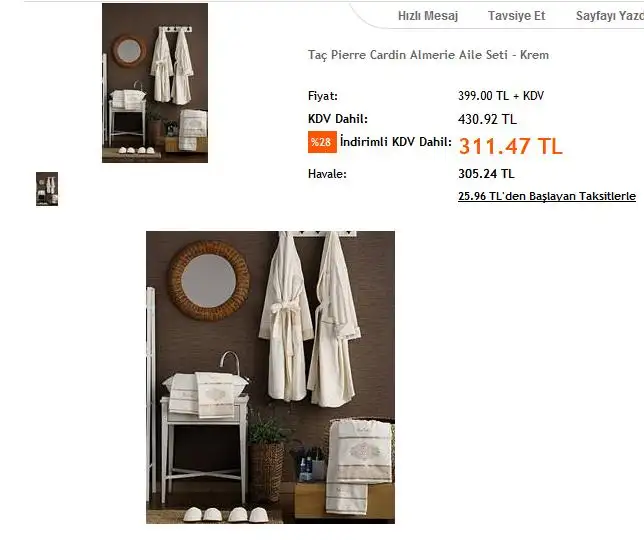The height and width of the screenshot is (540, 644).
Task: Click the 305.24 TL Havale price
Action: pyautogui.click(x=486, y=174)
